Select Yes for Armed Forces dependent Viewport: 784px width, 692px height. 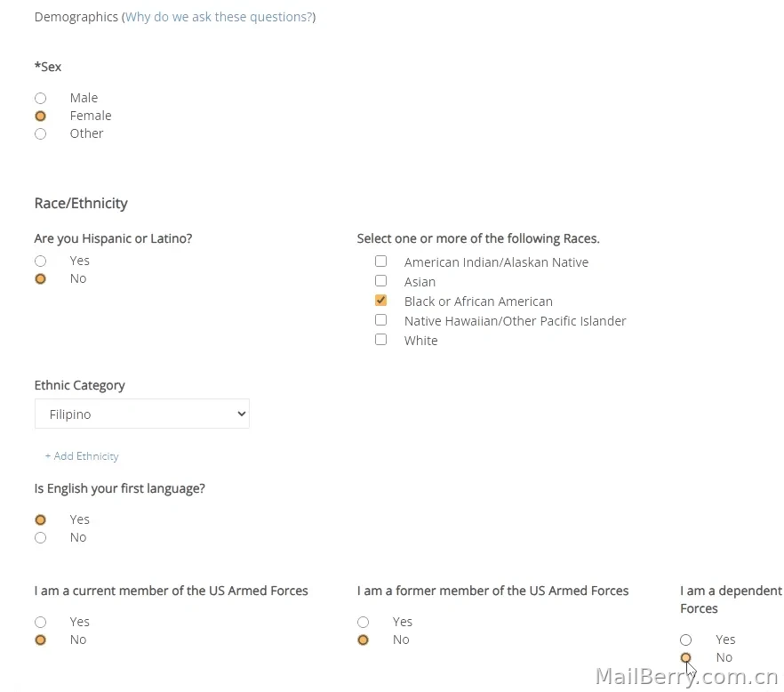point(686,640)
